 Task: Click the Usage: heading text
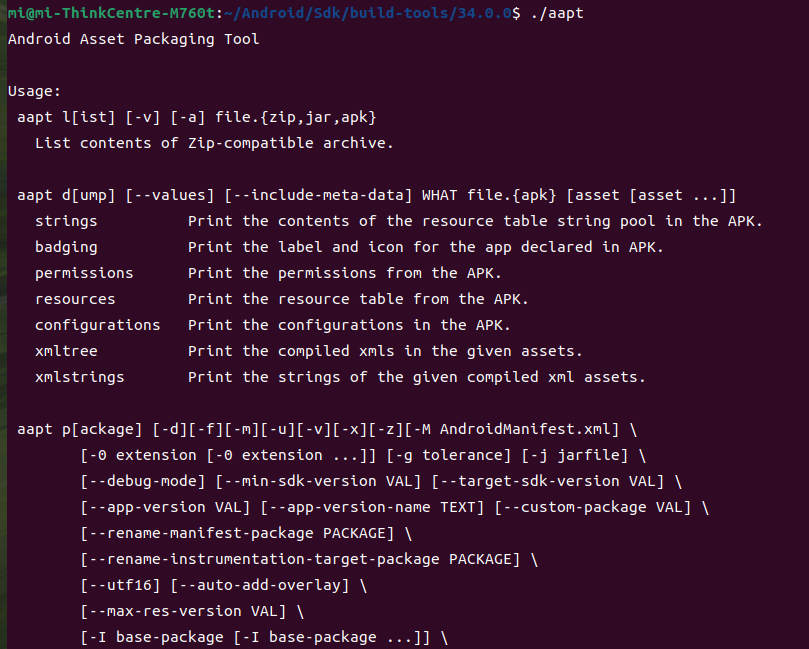[34, 91]
